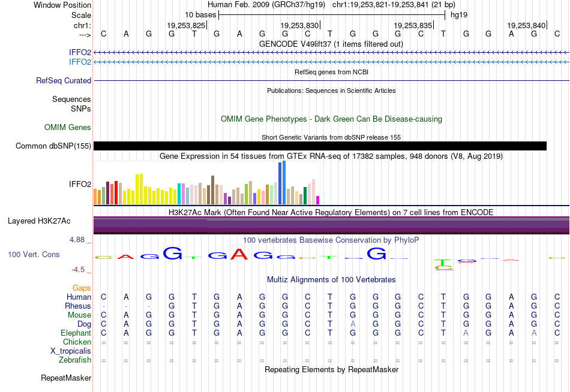This screenshot has width=570, height=392.
Task: Select the Rhesus alignment row label
Action: coord(78,306)
